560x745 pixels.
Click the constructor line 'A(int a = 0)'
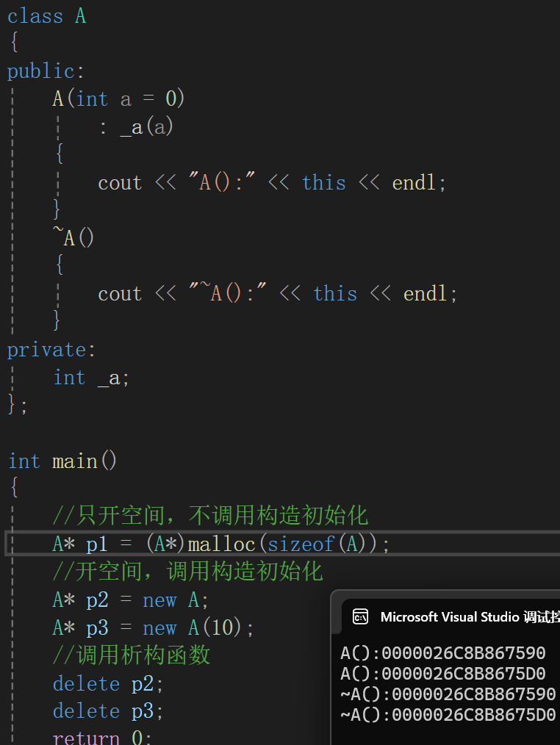[118, 99]
